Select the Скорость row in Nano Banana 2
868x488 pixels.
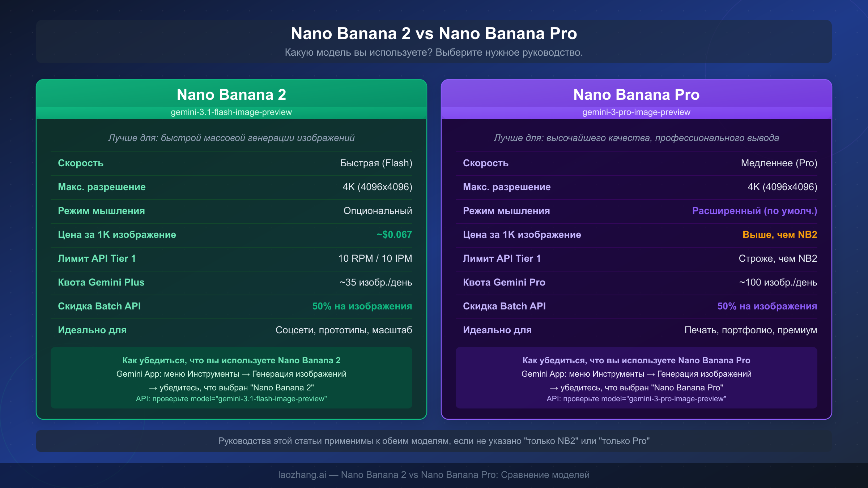[231, 163]
